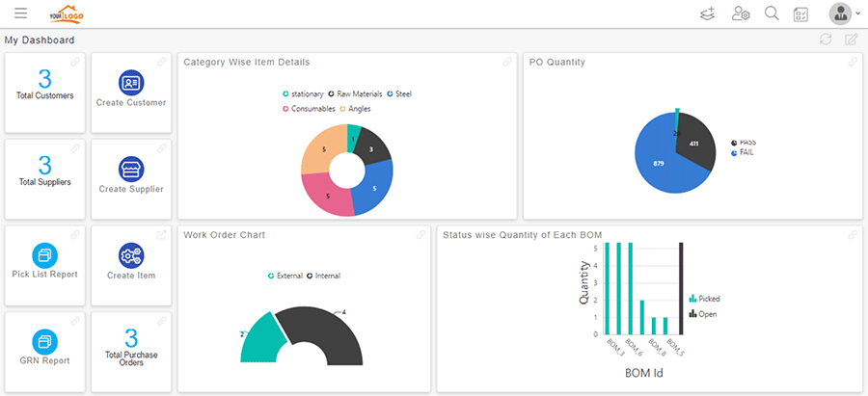
Task: Open the GRN Report label
Action: [44, 360]
